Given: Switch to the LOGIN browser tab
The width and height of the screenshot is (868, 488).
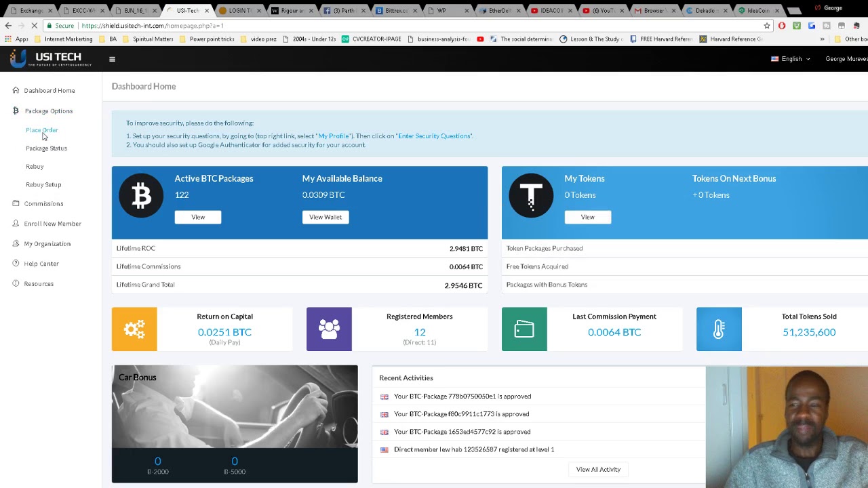Looking at the screenshot, I should click(241, 11).
